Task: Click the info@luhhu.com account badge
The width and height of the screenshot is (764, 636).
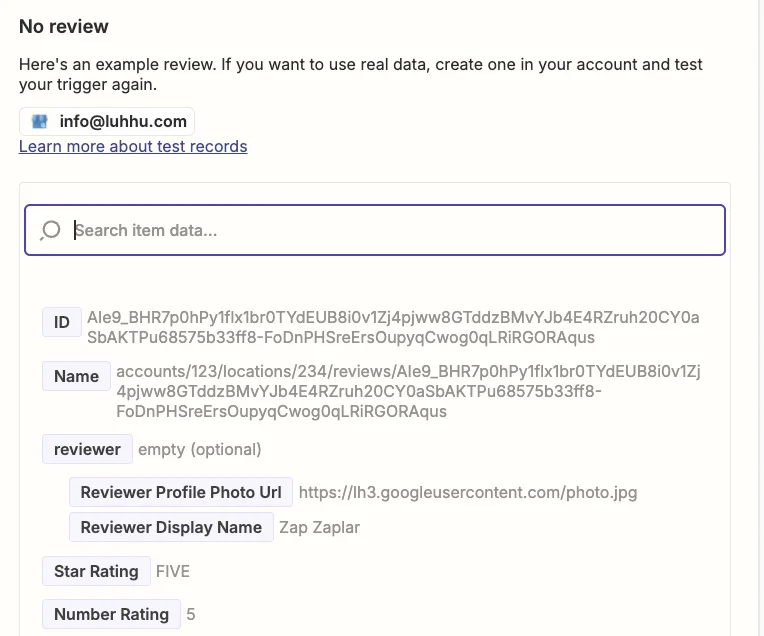Action: (x=107, y=121)
